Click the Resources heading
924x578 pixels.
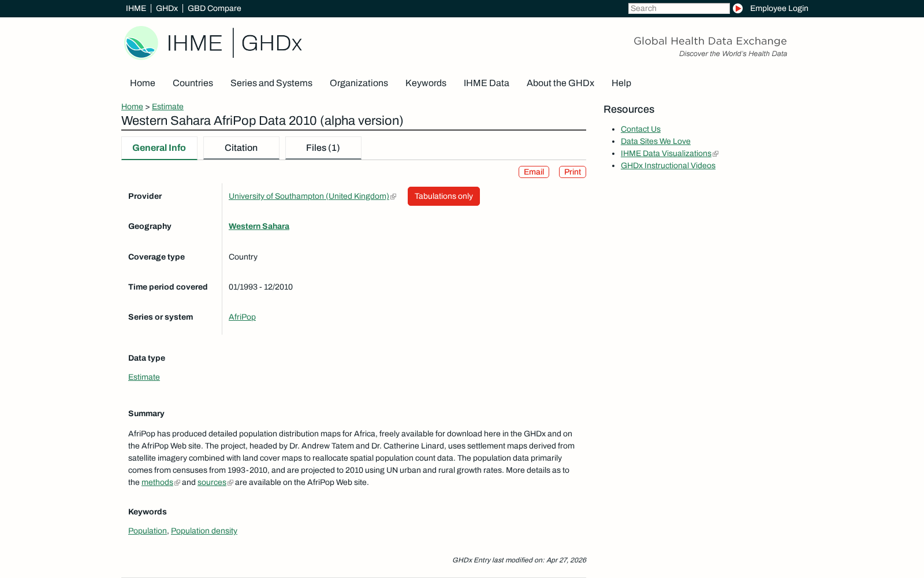(629, 109)
